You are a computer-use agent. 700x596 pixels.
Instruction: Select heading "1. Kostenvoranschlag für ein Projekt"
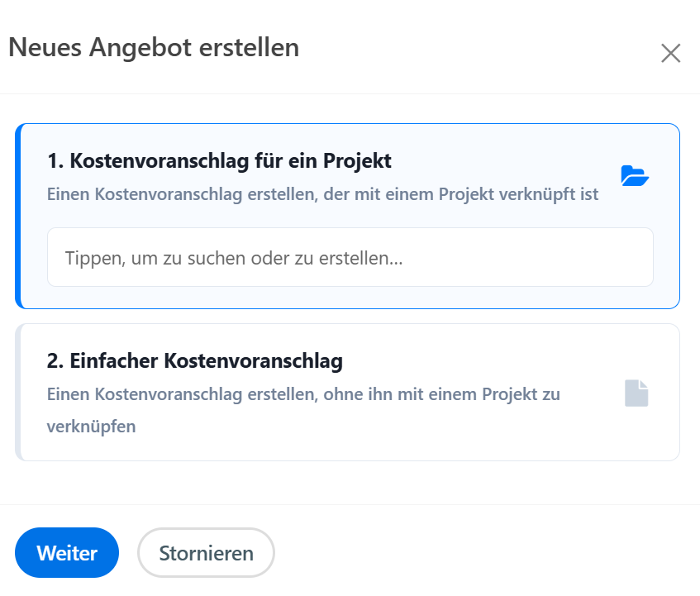click(219, 160)
